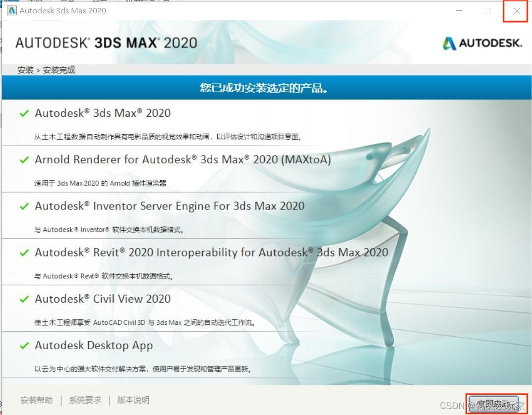Open the 版本说明 link
Screen dimensions: 532x415
pyautogui.click(x=132, y=400)
